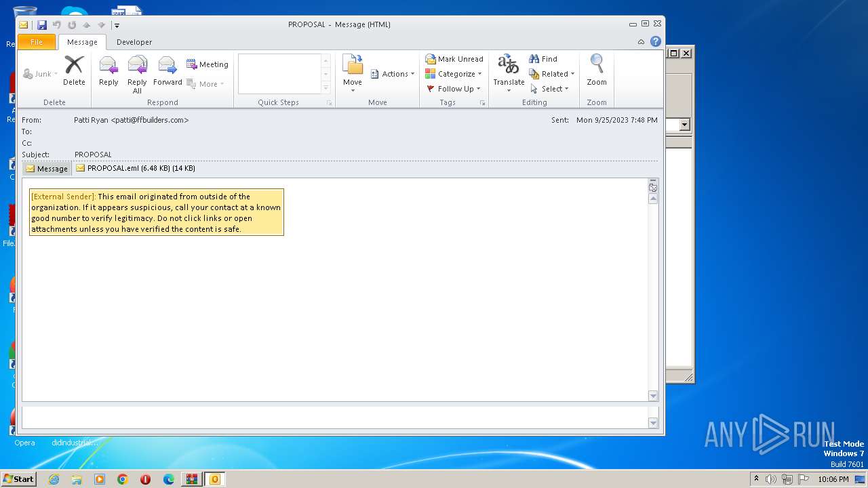The image size is (868, 488).
Task: Open the taskbar clock at 10:06 PM
Action: (x=833, y=479)
